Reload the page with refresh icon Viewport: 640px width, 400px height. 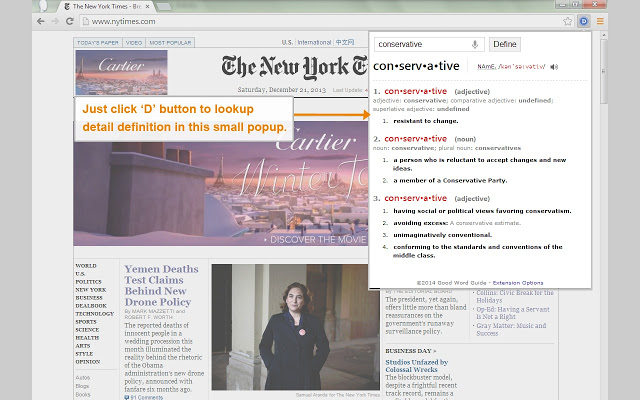[x=70, y=21]
